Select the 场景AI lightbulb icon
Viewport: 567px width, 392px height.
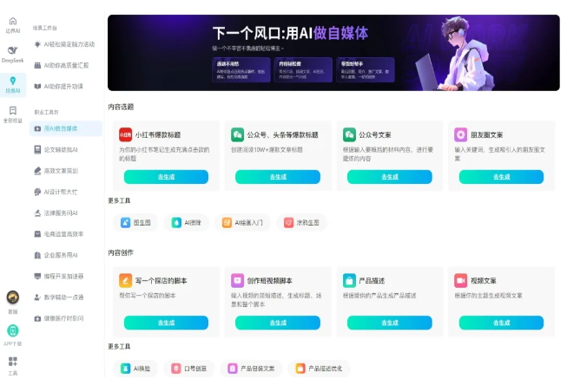[13, 81]
